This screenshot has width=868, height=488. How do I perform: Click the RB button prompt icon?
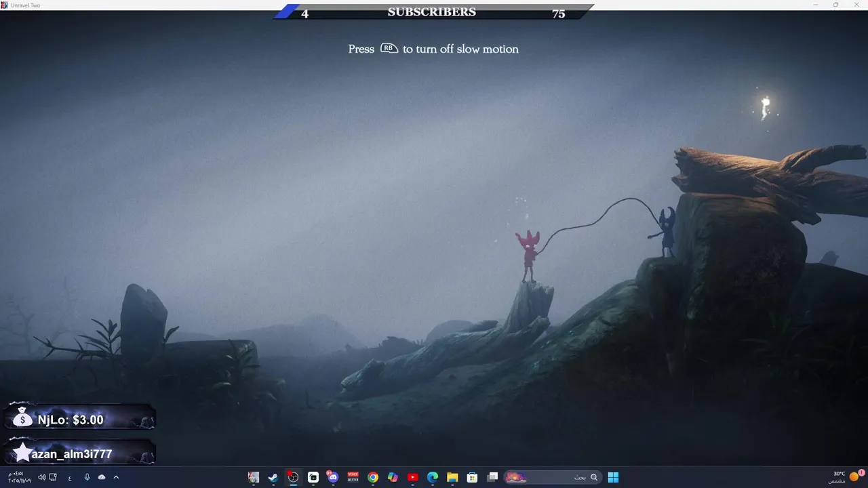click(389, 48)
